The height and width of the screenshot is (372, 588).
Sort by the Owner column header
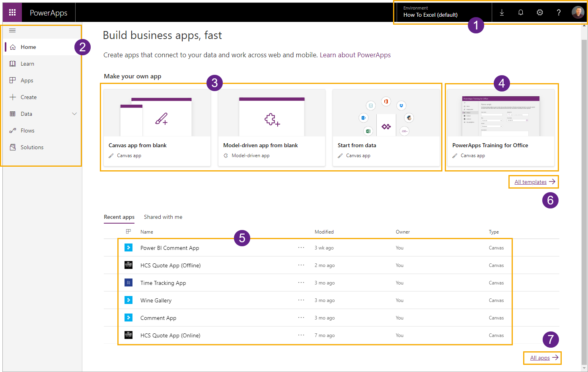403,232
